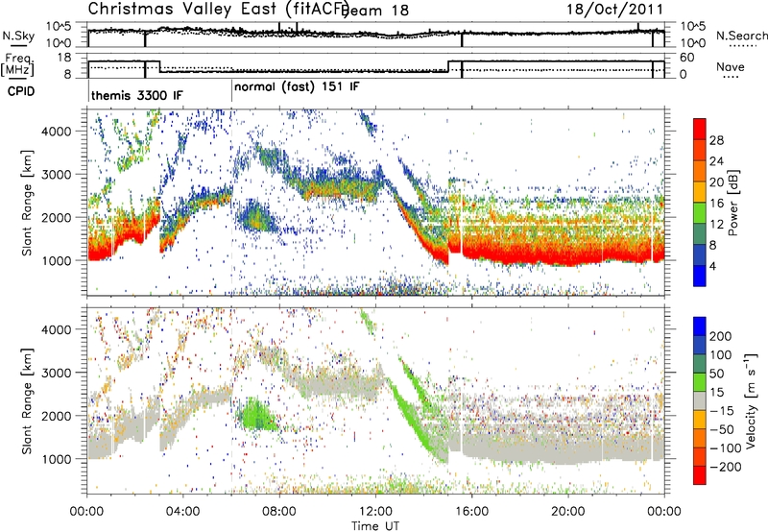
Task: Click the 'Velocity [m s-1]' color bar label
Action: point(751,400)
